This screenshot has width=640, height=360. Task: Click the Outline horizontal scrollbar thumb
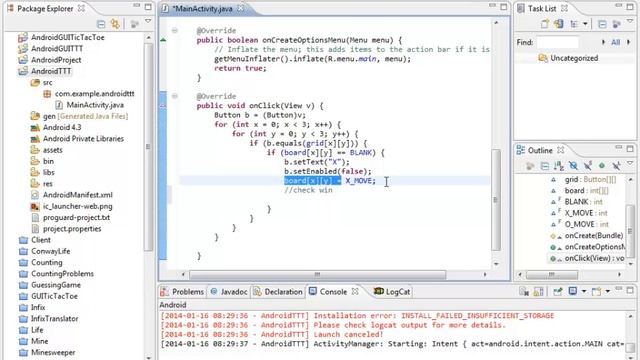click(552, 275)
